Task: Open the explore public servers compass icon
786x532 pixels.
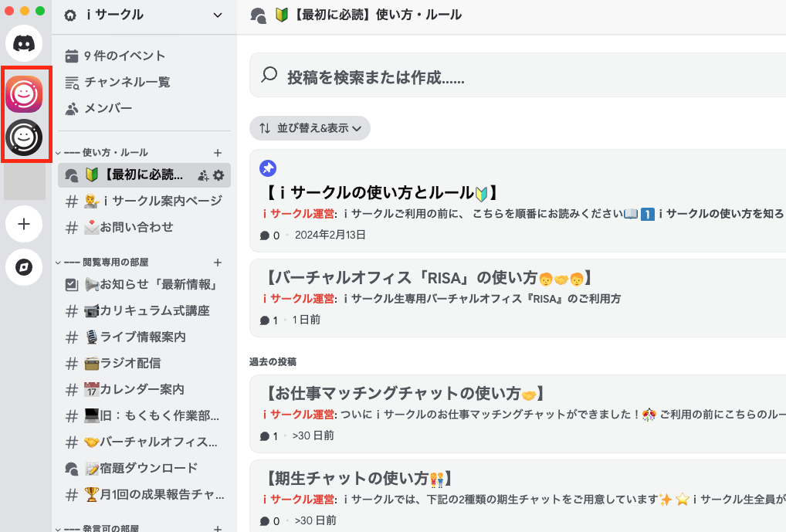Action: (25, 268)
